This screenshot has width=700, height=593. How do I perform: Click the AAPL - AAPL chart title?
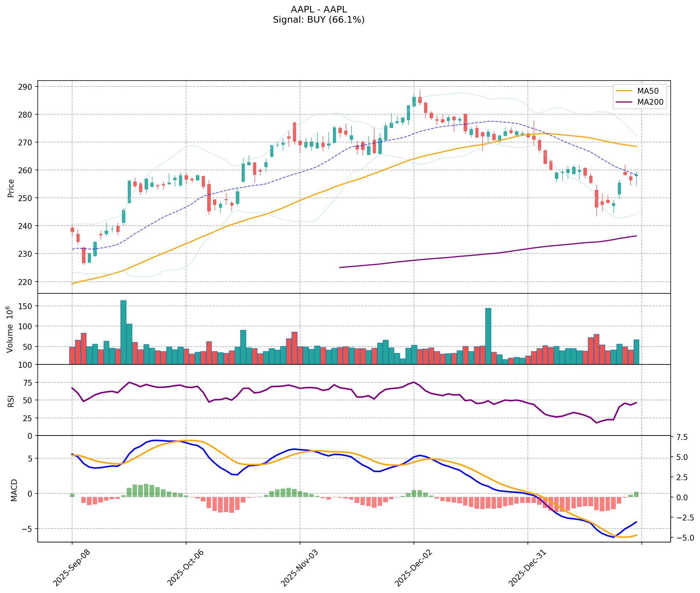318,10
